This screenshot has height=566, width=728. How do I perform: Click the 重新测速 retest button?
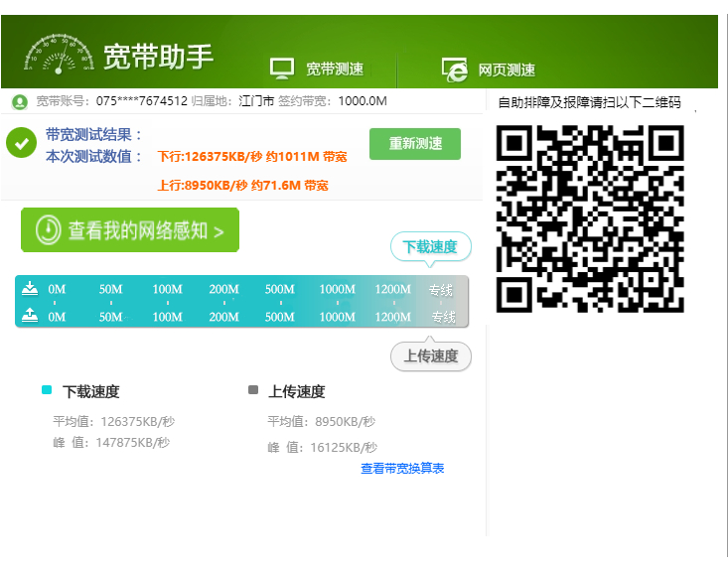(415, 144)
